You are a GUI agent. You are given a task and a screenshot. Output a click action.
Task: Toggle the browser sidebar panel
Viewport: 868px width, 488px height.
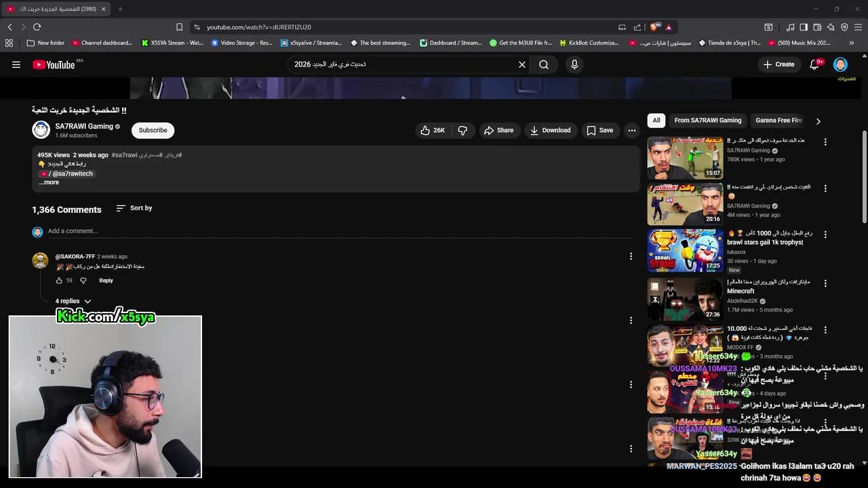click(x=804, y=27)
